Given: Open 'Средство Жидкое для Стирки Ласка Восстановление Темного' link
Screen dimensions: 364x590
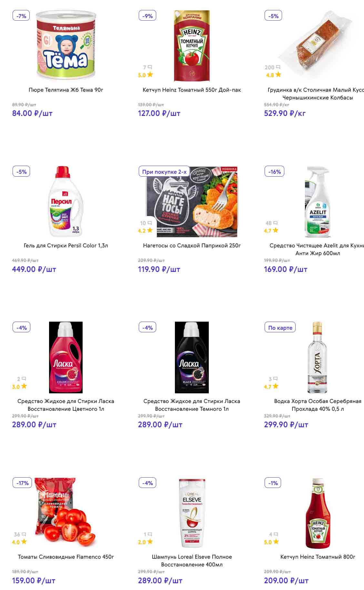Looking at the screenshot, I should click(x=192, y=405).
